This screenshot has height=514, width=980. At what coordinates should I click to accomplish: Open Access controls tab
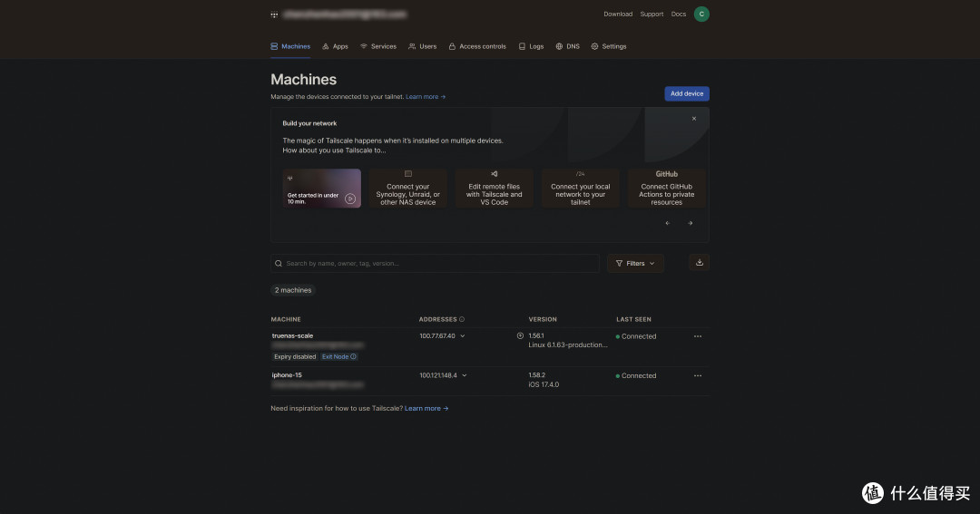point(477,46)
